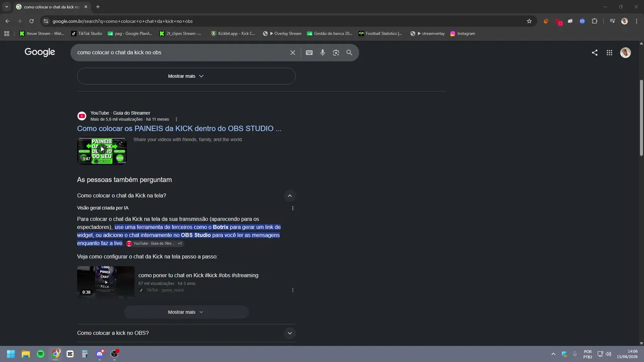Open the Chrome three-dot menu
The height and width of the screenshot is (362, 644).
coord(636,21)
